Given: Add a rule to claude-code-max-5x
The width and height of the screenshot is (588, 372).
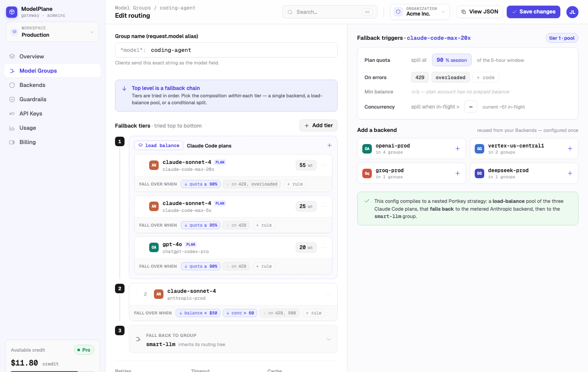Looking at the screenshot, I should click(x=264, y=225).
